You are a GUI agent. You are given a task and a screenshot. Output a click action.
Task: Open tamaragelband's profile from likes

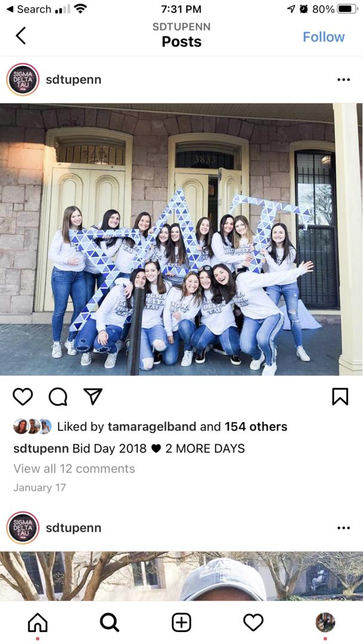[x=152, y=427]
